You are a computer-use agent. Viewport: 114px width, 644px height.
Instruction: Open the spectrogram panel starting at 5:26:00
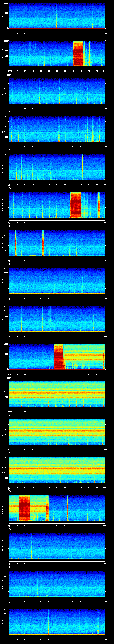pos(57,167)
